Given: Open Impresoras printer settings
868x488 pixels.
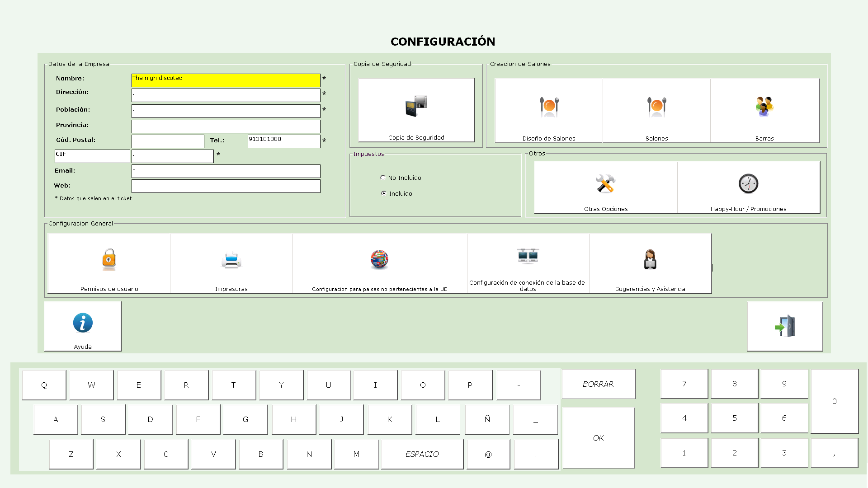Looking at the screenshot, I should pyautogui.click(x=231, y=260).
